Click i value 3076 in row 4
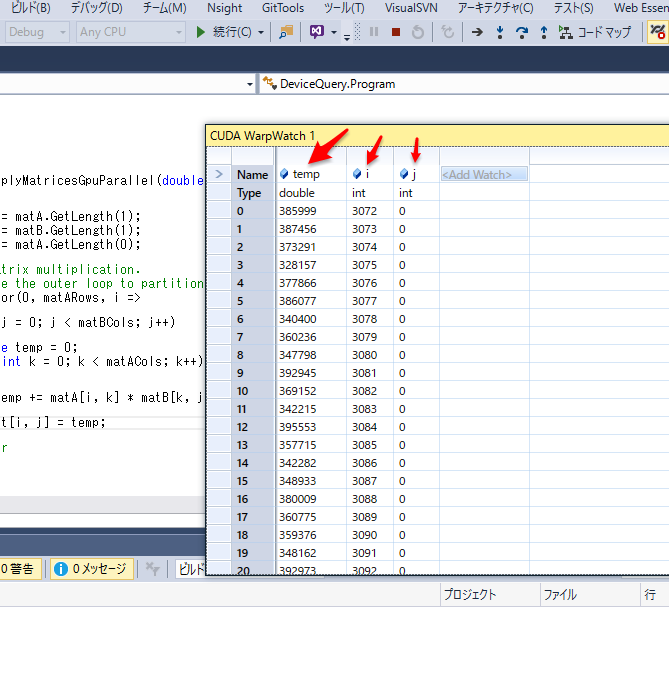 [365, 283]
